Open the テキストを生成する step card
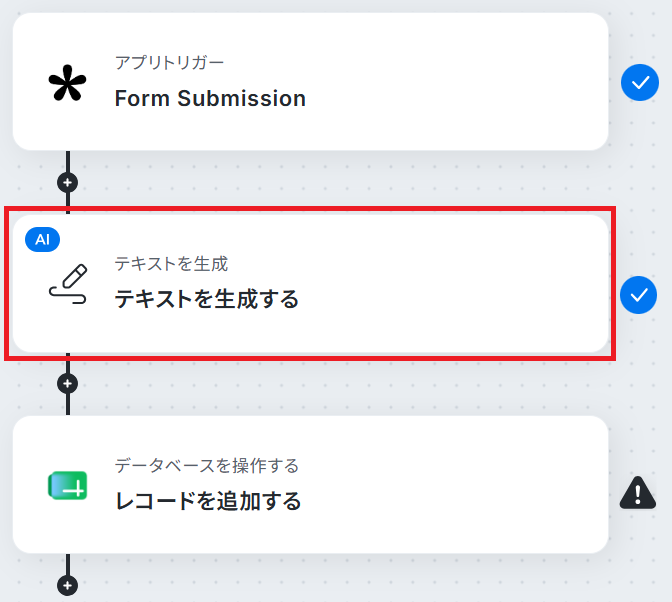Screen dimensions: 672x602 (x=311, y=284)
